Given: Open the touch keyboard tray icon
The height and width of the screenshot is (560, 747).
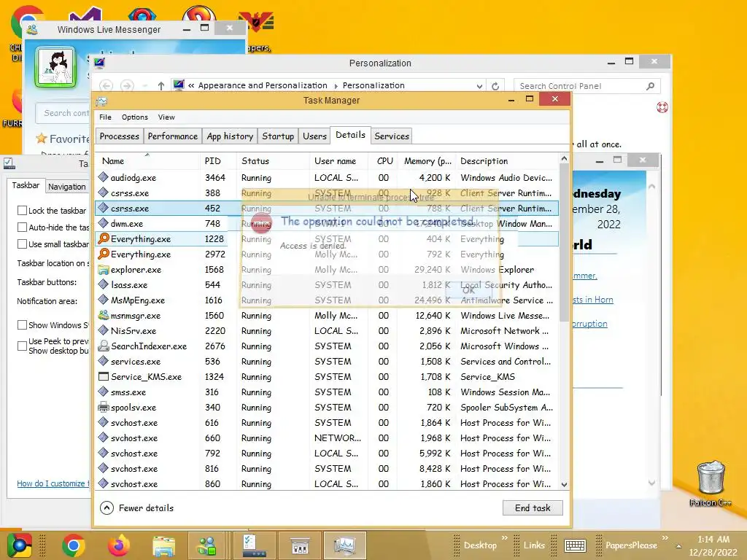Looking at the screenshot, I should click(x=575, y=545).
